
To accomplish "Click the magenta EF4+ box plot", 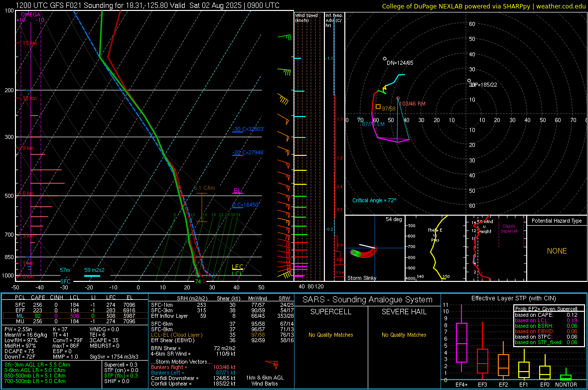I will click(x=461, y=339).
